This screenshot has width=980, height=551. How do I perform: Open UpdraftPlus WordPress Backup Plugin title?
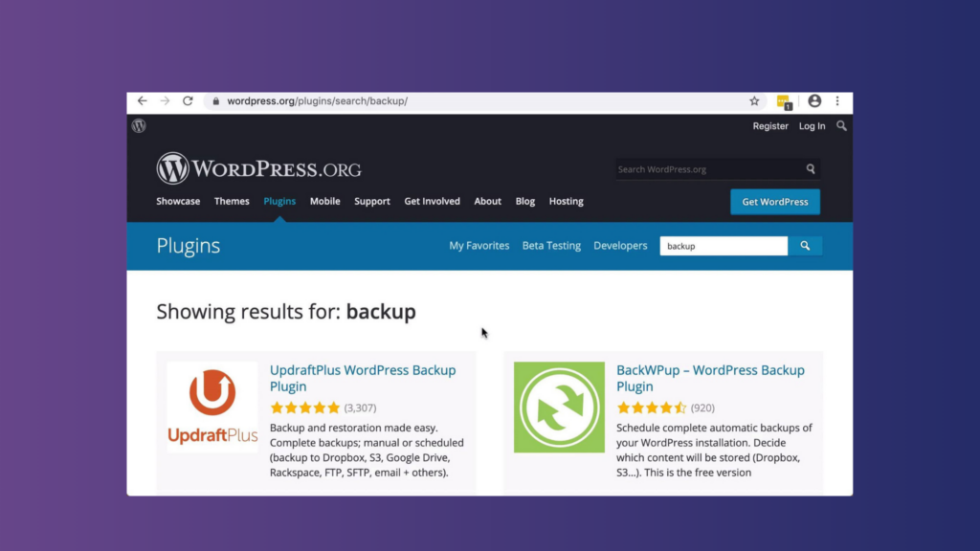coord(363,378)
